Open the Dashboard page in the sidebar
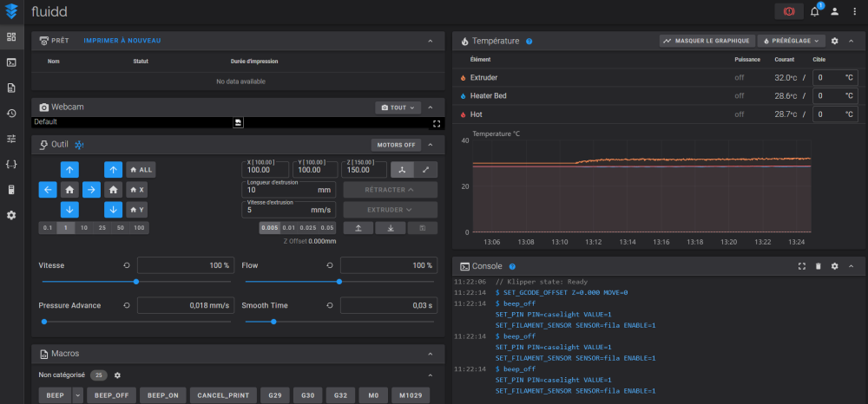This screenshot has height=404, width=868. tap(11, 37)
